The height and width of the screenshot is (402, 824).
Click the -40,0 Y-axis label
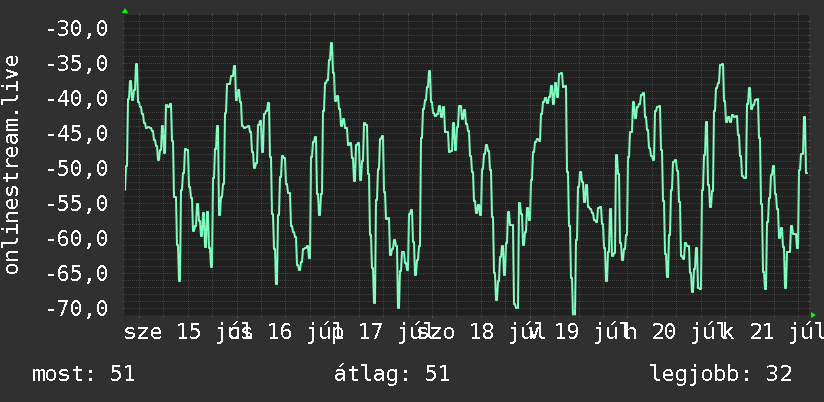click(x=77, y=99)
